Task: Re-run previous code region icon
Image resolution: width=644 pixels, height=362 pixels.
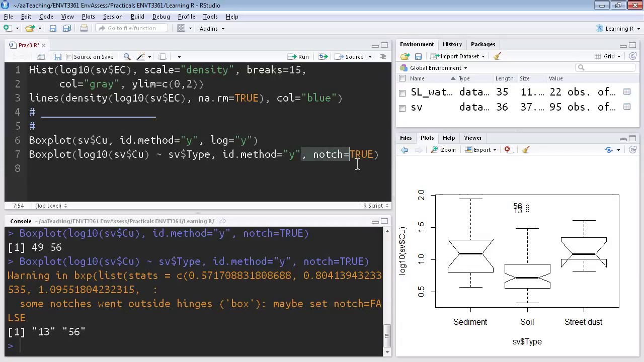Action: coord(323,57)
